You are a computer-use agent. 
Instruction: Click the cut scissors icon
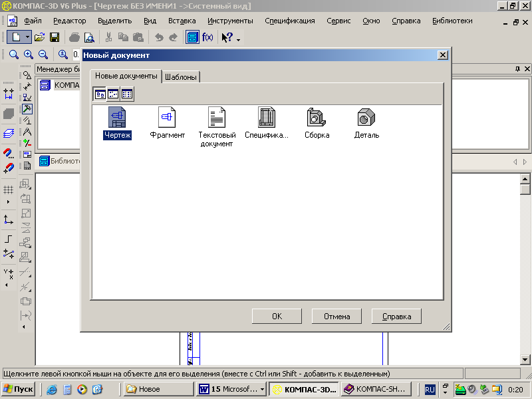(108, 37)
